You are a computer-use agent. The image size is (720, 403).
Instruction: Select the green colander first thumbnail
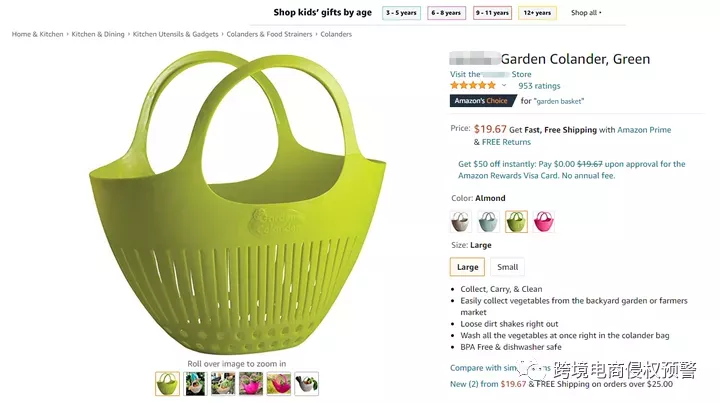click(167, 383)
